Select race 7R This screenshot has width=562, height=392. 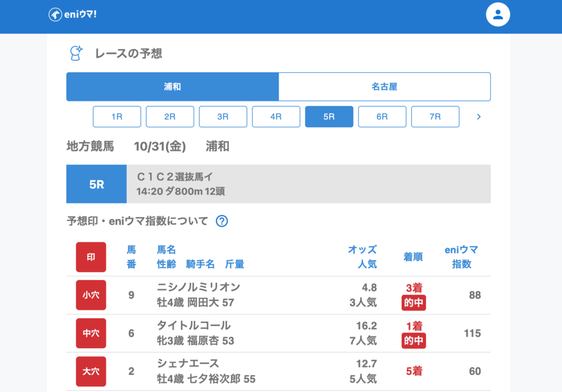pyautogui.click(x=435, y=117)
